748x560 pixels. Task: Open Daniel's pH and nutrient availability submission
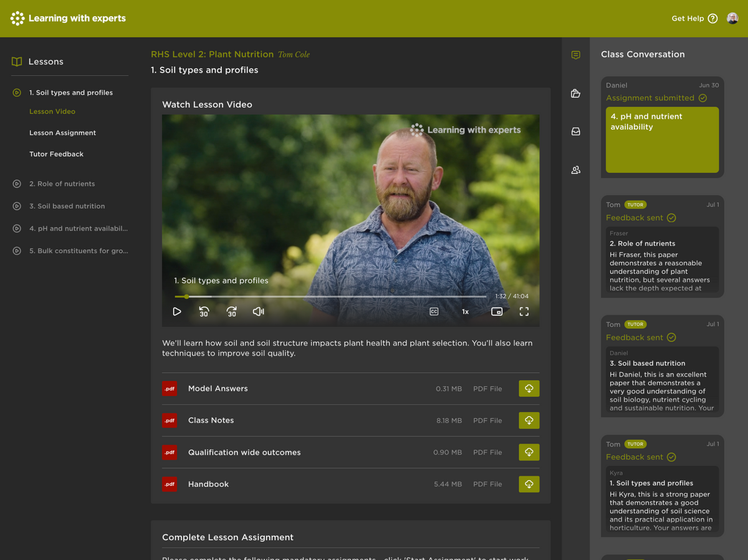pos(663,140)
